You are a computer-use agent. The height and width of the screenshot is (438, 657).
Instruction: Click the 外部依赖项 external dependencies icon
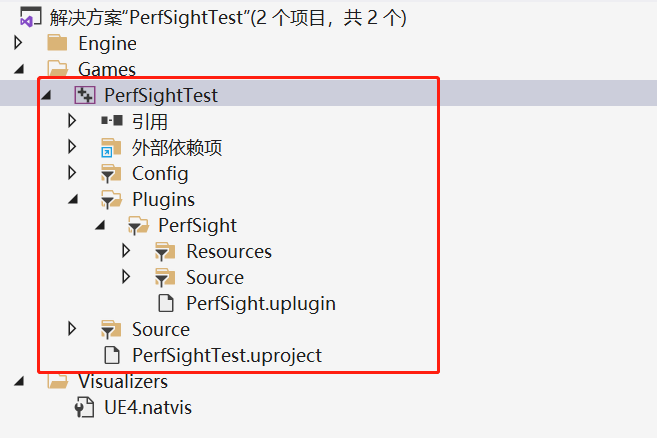pyautogui.click(x=111, y=148)
